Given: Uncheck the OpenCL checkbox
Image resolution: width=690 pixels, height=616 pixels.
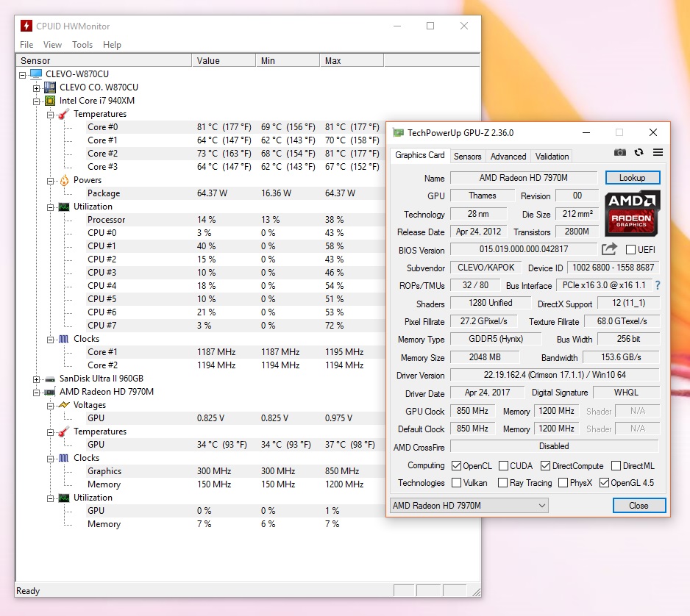Looking at the screenshot, I should [x=457, y=465].
